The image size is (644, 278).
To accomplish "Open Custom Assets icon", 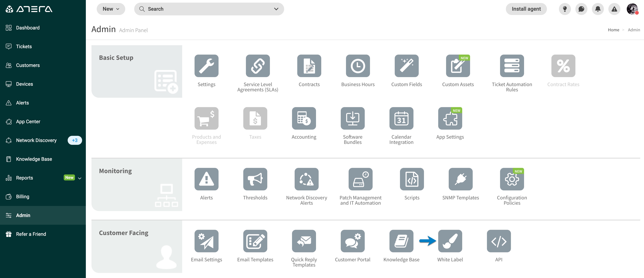I will [458, 66].
